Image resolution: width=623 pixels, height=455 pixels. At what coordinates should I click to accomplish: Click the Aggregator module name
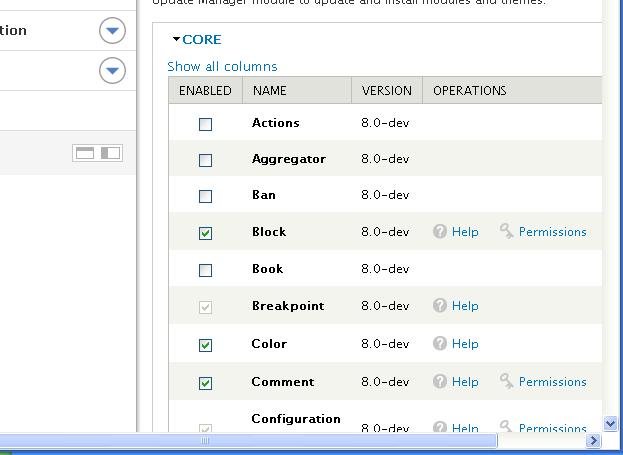point(289,159)
